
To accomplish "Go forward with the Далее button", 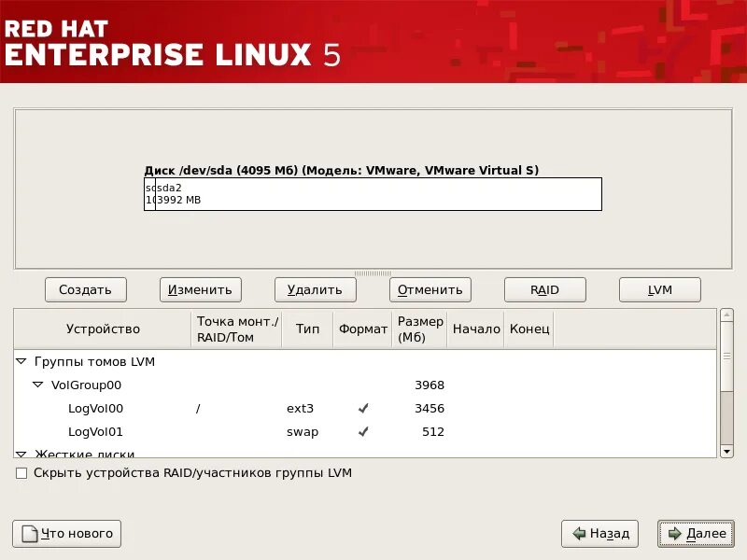I will 696,533.
